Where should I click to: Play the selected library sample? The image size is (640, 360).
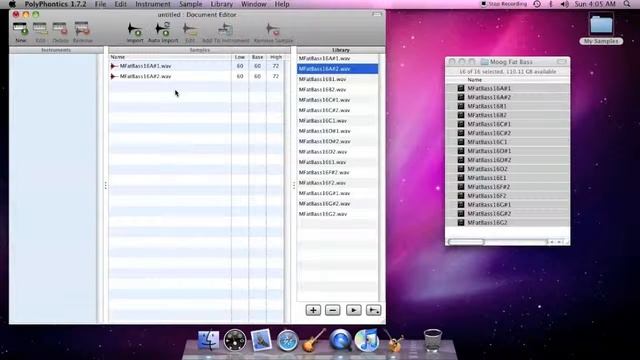click(x=353, y=310)
